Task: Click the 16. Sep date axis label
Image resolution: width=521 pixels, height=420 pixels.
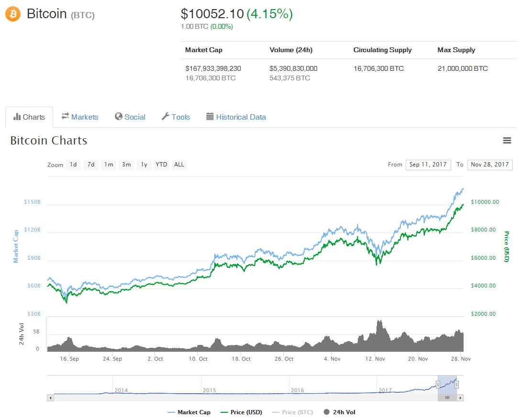Action: [x=69, y=359]
